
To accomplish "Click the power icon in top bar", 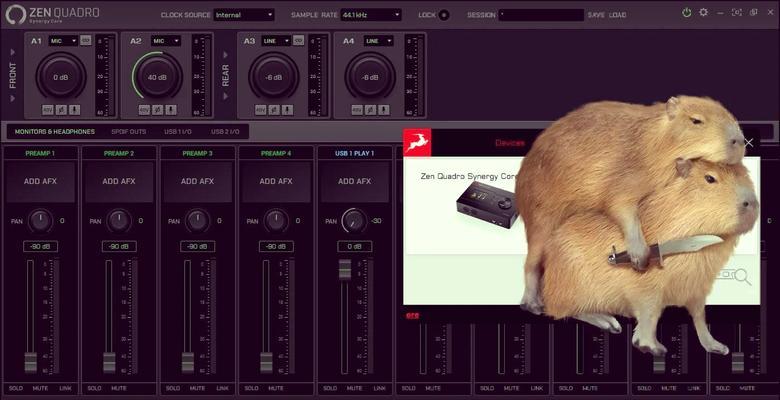I will 686,13.
